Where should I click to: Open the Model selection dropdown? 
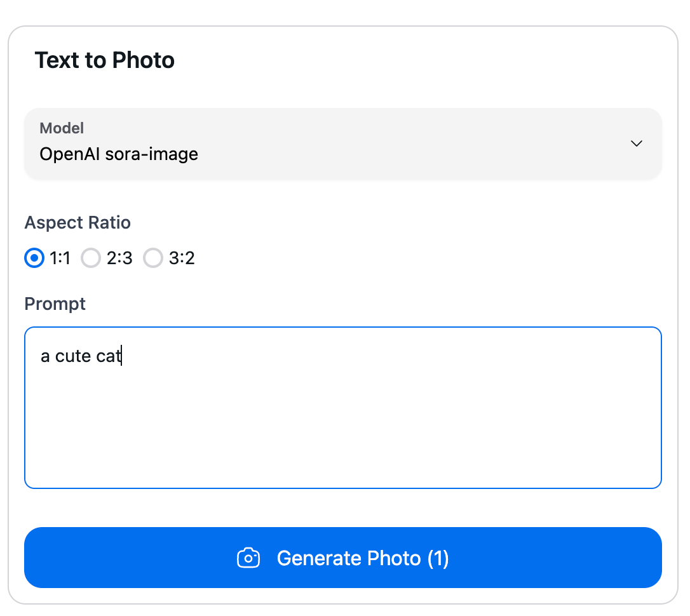pyautogui.click(x=343, y=144)
